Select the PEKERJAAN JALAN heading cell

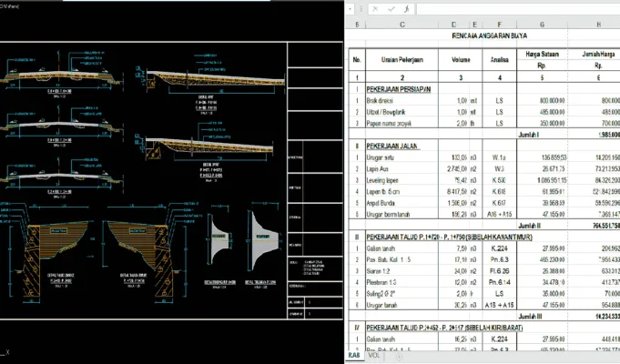[x=393, y=146]
